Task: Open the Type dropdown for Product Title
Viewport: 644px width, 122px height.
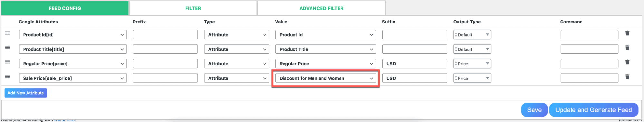Action: (236, 49)
